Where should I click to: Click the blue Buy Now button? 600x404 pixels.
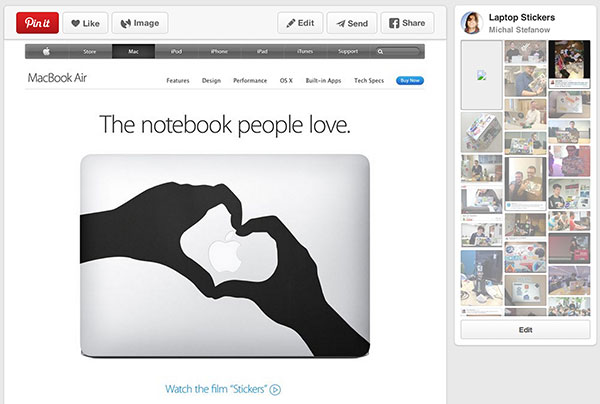410,80
